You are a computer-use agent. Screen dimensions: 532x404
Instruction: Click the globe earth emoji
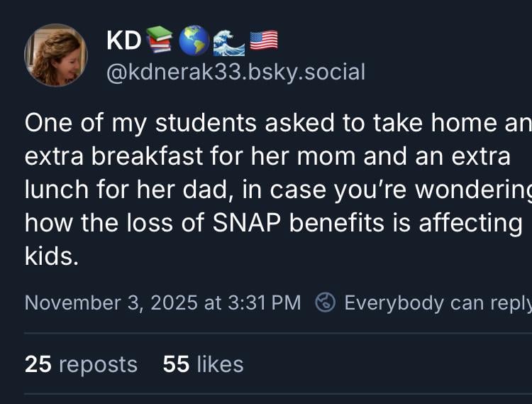tap(194, 40)
